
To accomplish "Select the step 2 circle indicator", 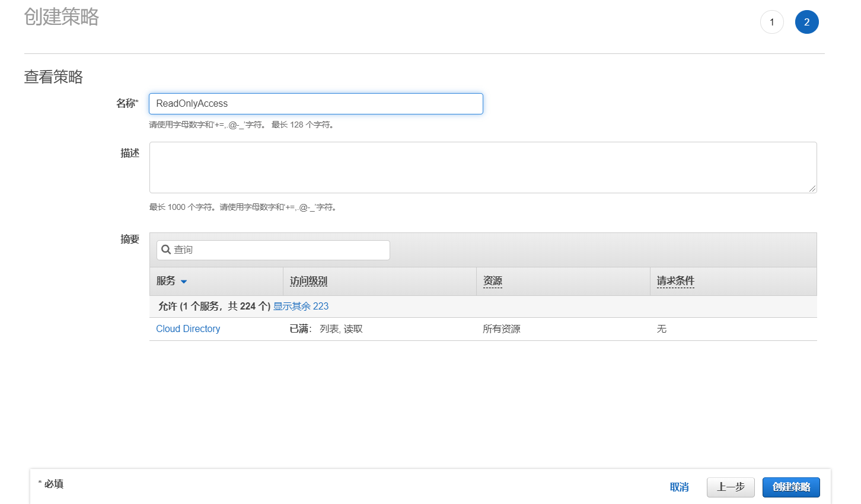I will (806, 22).
